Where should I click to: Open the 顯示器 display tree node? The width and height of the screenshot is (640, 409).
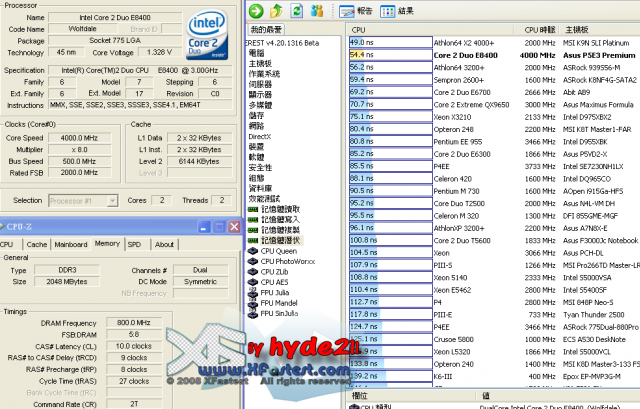click(x=260, y=95)
